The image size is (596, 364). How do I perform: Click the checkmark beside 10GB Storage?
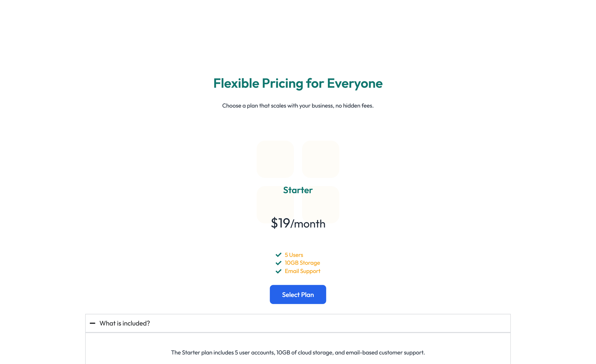pos(278,263)
